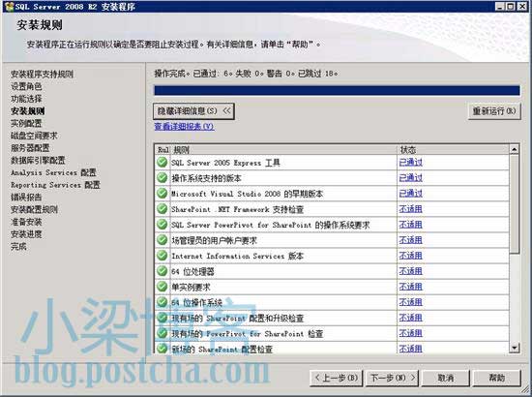Select 准备安装 step in sidebar

(26, 222)
